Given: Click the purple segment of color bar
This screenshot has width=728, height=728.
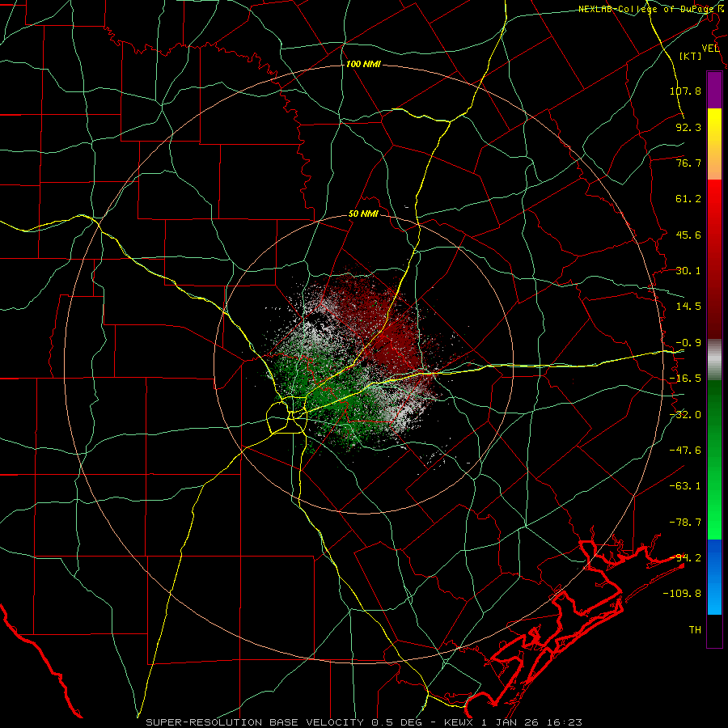Looking at the screenshot, I should tap(714, 90).
